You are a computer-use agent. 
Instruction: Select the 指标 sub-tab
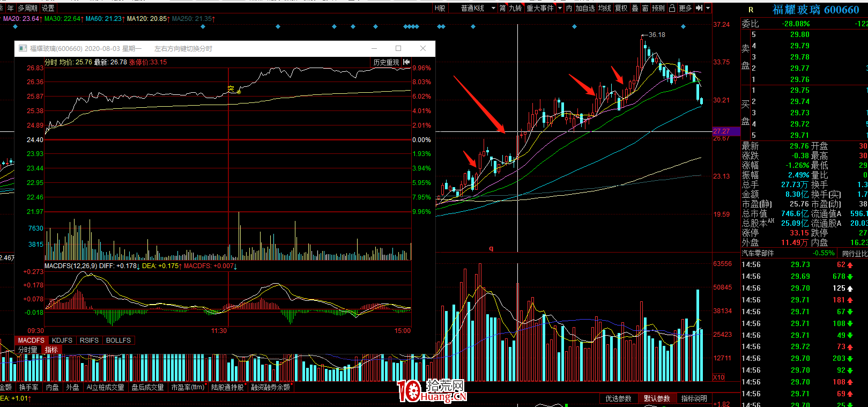pos(51,350)
